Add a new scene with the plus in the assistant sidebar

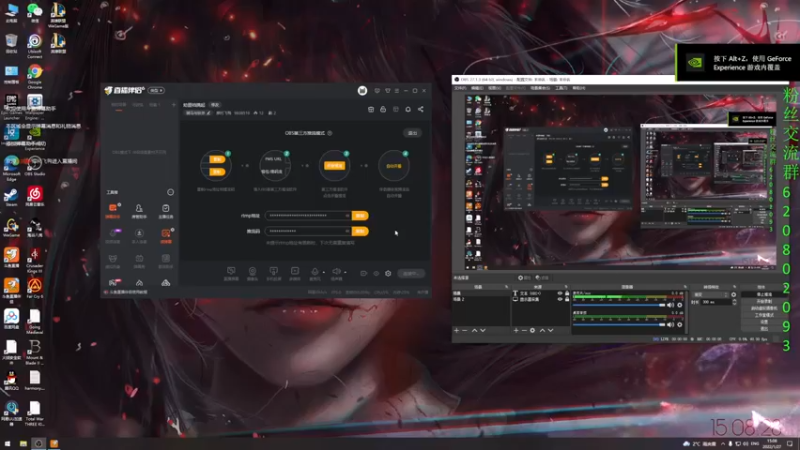click(x=173, y=105)
